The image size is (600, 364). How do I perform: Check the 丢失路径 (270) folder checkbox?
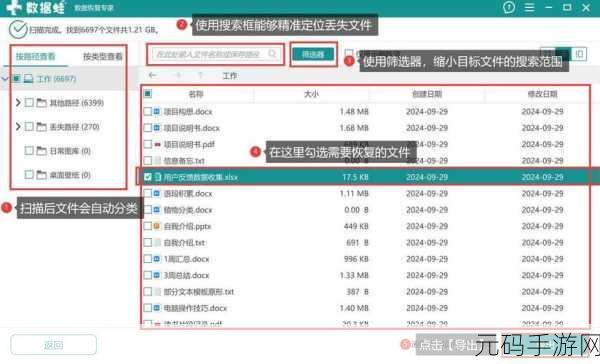click(29, 127)
